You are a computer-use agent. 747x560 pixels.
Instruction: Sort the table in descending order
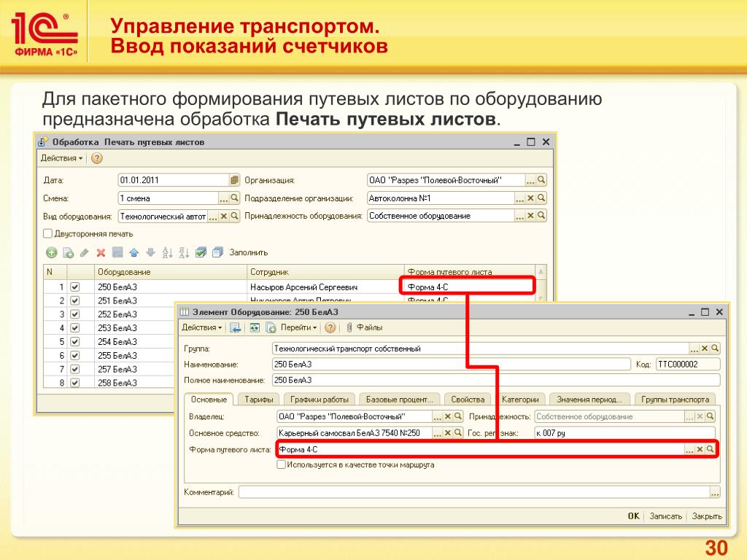coord(184,252)
